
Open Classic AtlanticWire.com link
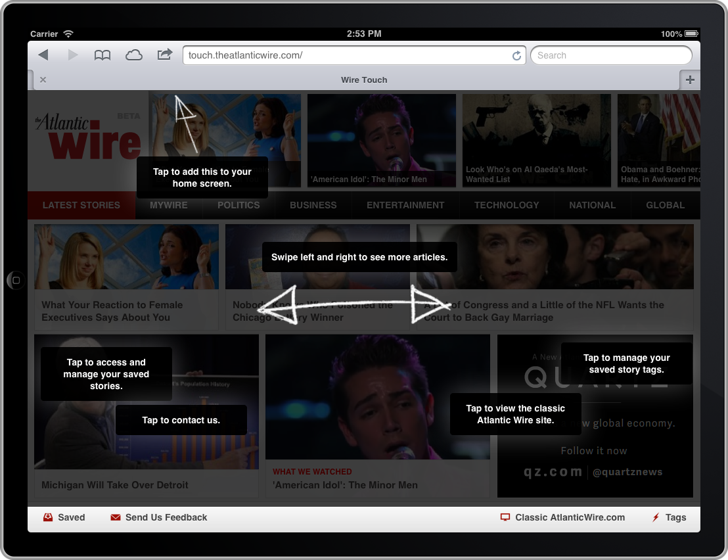coord(562,517)
